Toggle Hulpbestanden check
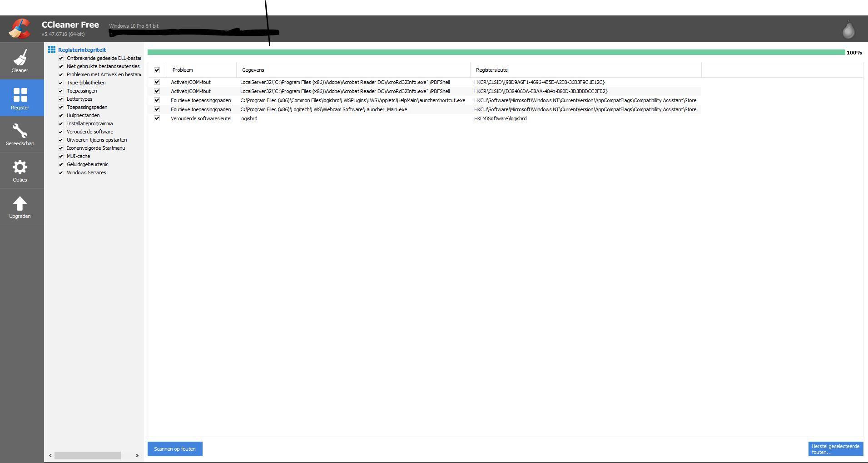 (61, 115)
